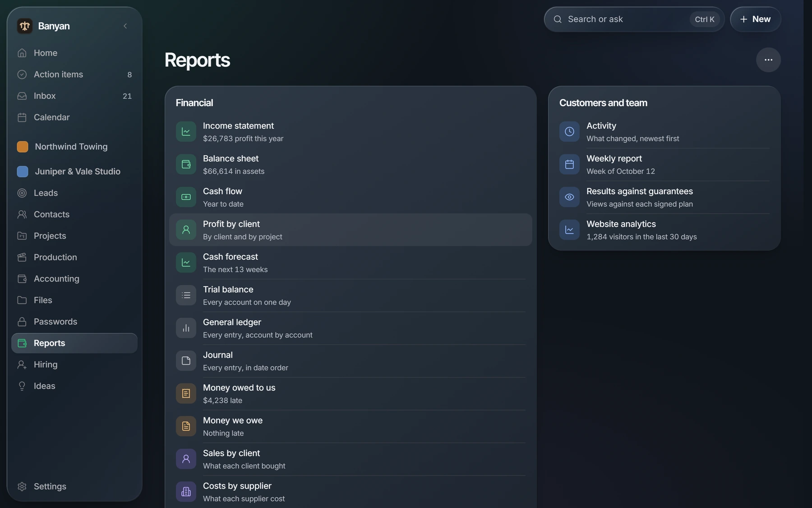Click the New button
Image resolution: width=812 pixels, height=508 pixels.
[756, 19]
